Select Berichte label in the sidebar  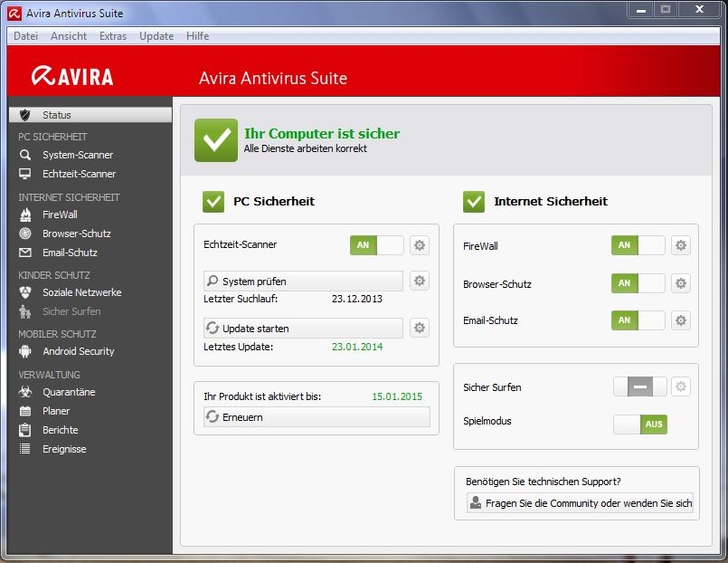[60, 430]
